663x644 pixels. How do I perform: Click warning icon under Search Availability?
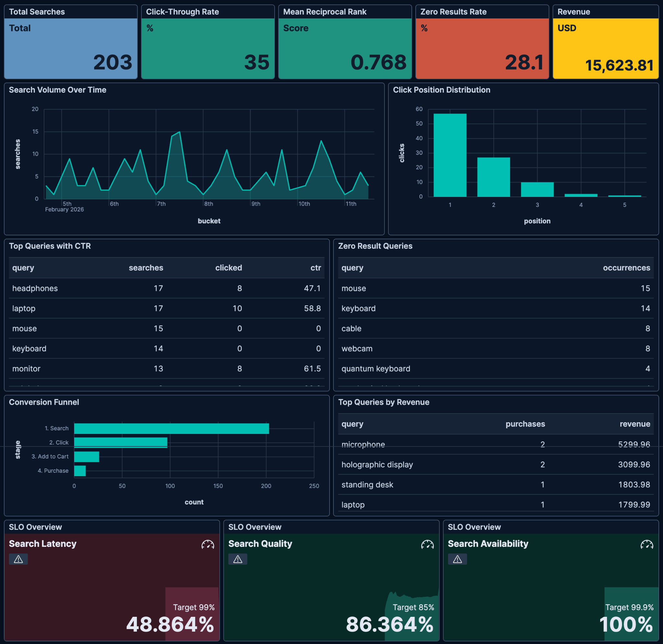click(457, 559)
